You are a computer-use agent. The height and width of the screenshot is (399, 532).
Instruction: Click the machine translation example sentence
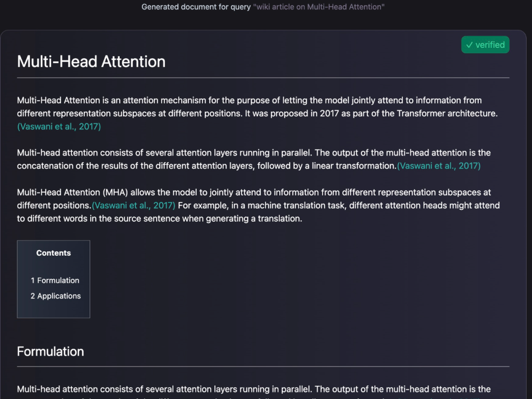pyautogui.click(x=296, y=212)
